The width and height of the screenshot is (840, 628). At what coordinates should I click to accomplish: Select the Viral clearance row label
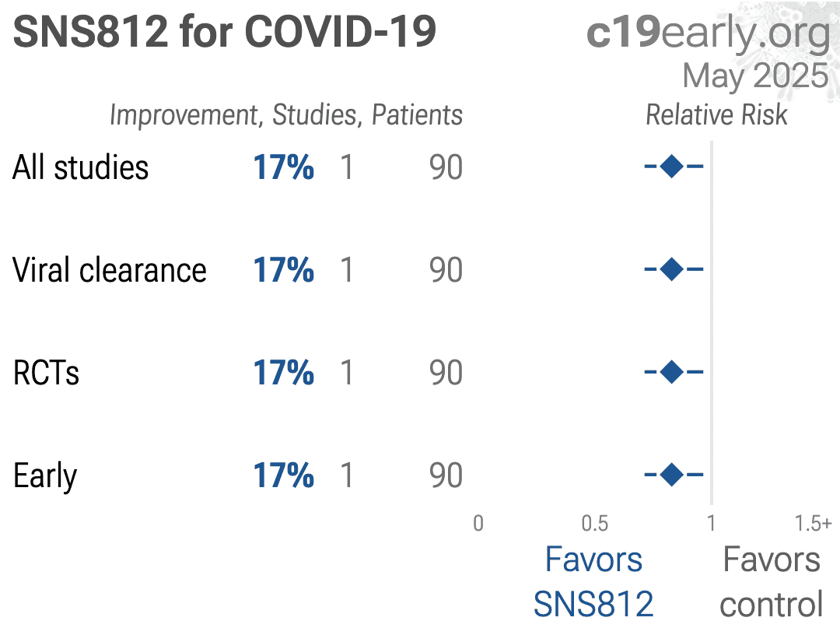[x=110, y=270]
